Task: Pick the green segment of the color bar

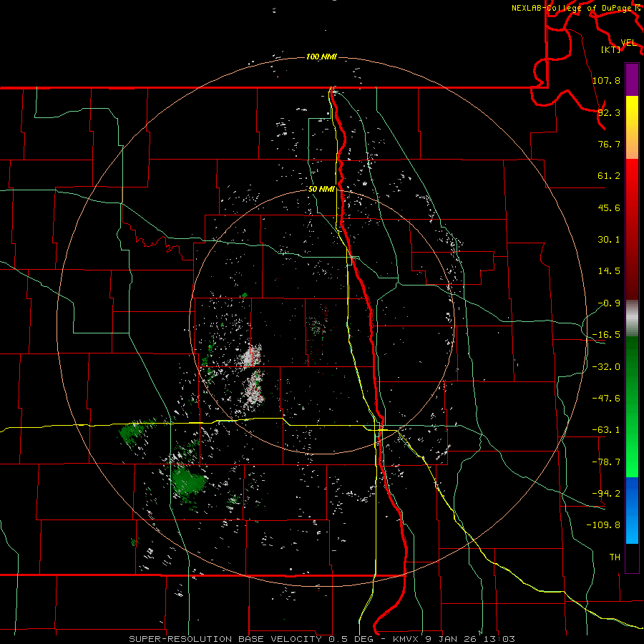Action: pos(632,406)
